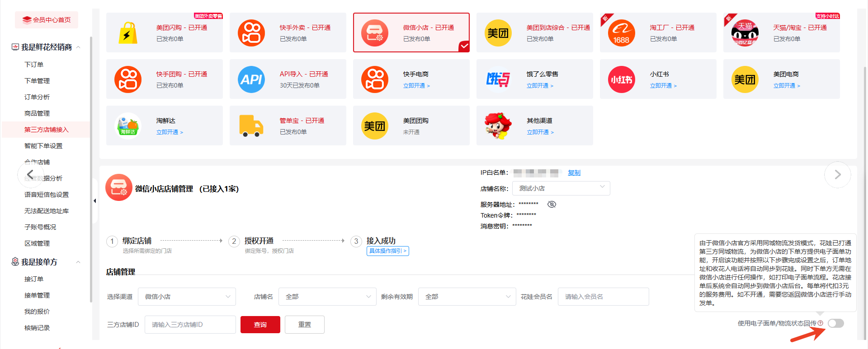
Task: Click the blue API导入 icon
Action: 251,79
